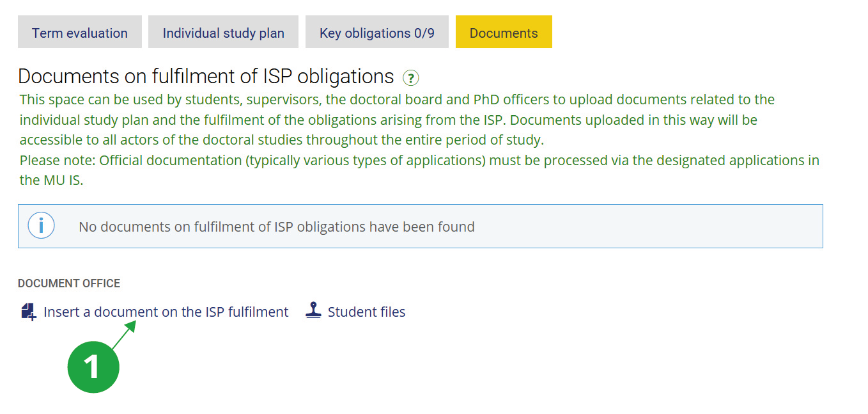Click the Documents on fulfilment heading text

[206, 77]
